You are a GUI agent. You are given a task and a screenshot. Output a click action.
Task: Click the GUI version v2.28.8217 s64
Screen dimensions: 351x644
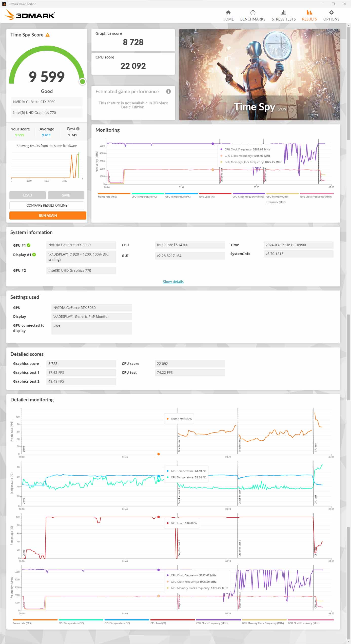coord(190,256)
